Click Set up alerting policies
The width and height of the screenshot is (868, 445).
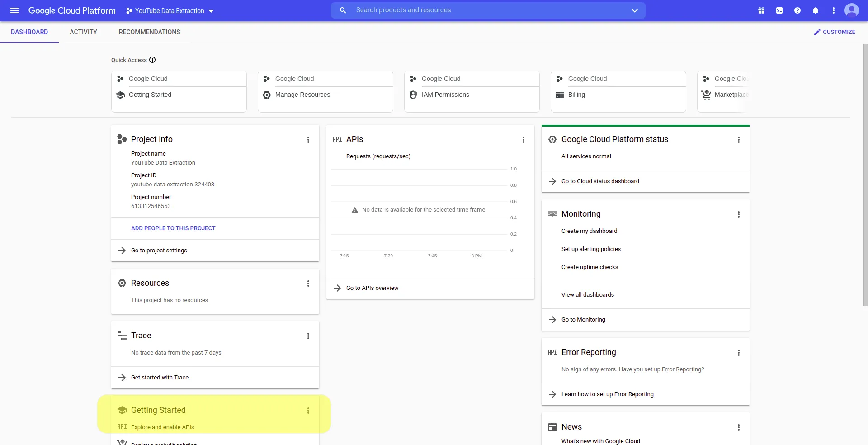click(x=591, y=249)
